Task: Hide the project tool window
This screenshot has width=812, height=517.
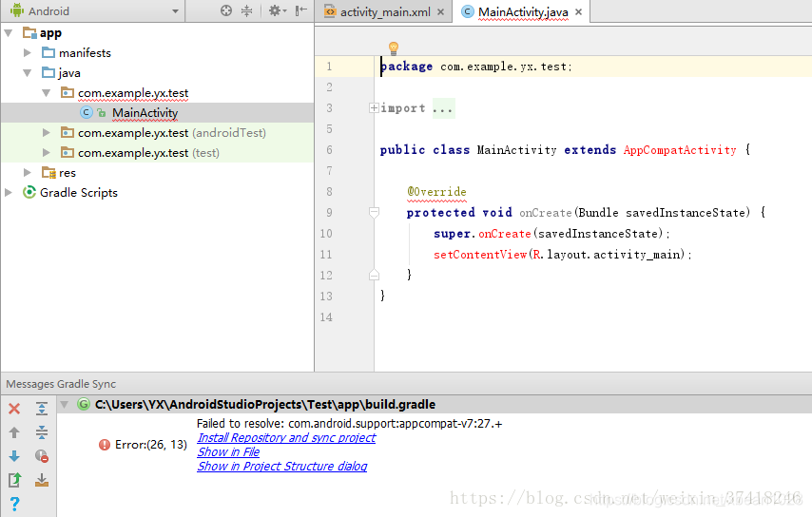Action: 300,10
